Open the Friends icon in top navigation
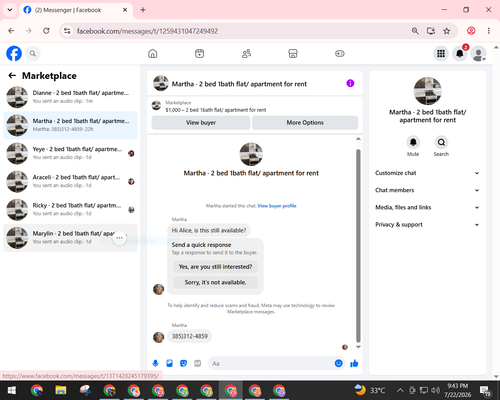 click(x=246, y=53)
